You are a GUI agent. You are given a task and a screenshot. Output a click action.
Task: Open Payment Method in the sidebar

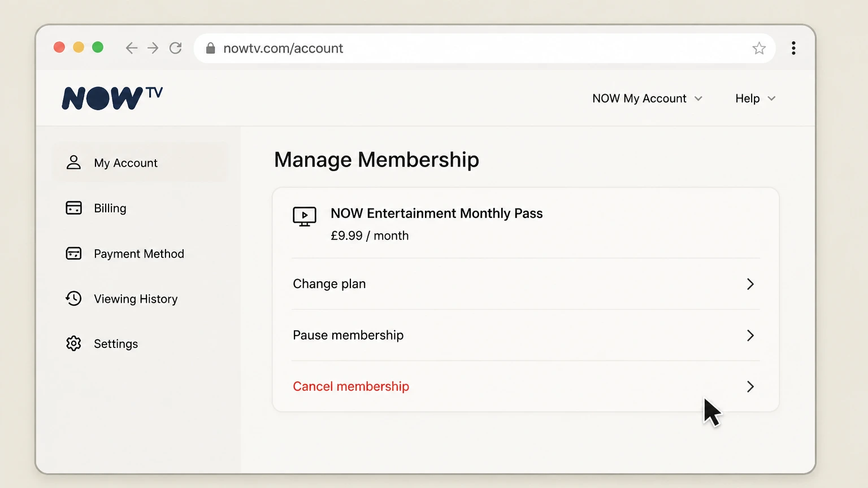140,254
